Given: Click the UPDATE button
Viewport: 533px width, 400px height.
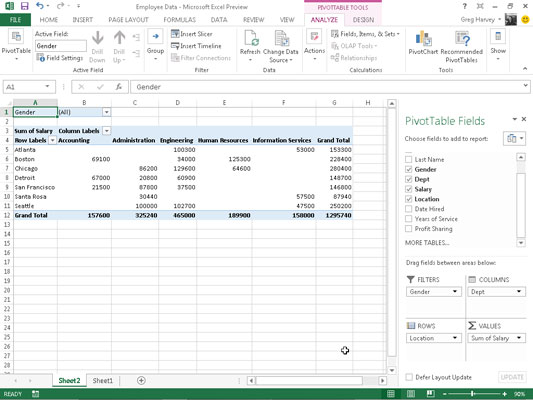Looking at the screenshot, I should pyautogui.click(x=512, y=377).
